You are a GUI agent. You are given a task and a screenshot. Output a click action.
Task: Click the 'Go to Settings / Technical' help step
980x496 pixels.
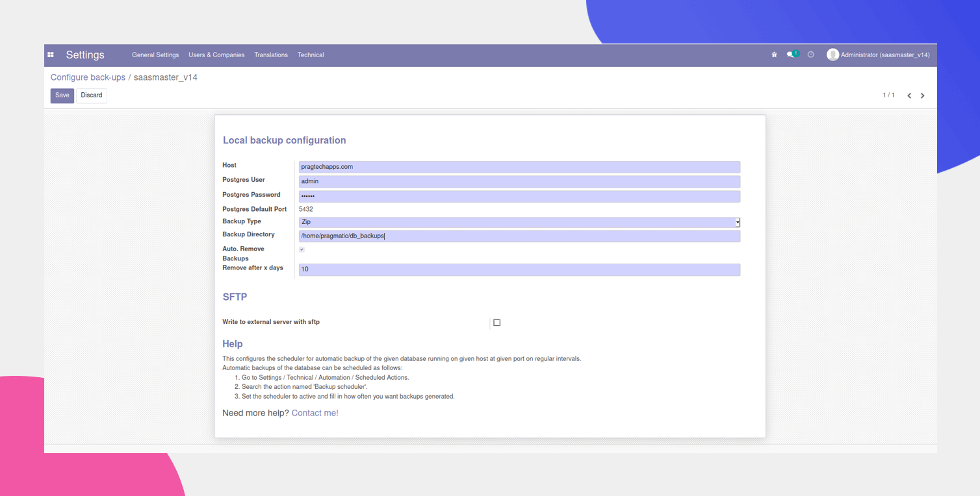(x=325, y=378)
